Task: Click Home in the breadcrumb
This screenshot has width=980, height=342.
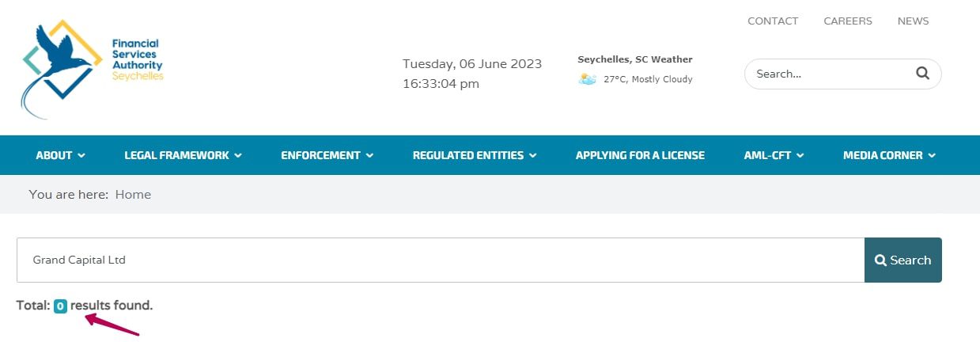Action: (x=133, y=195)
